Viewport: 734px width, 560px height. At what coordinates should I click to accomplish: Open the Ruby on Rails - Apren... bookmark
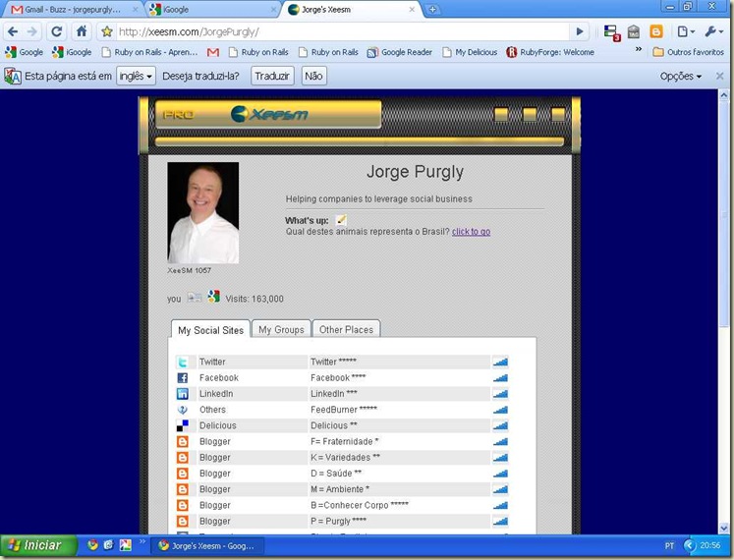pyautogui.click(x=149, y=52)
